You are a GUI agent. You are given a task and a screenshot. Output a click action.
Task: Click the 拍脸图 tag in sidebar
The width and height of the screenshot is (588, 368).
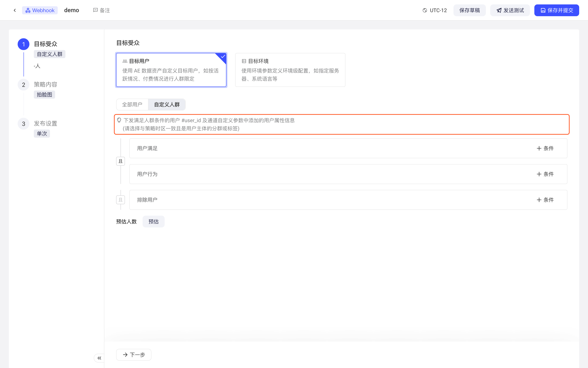pos(44,94)
